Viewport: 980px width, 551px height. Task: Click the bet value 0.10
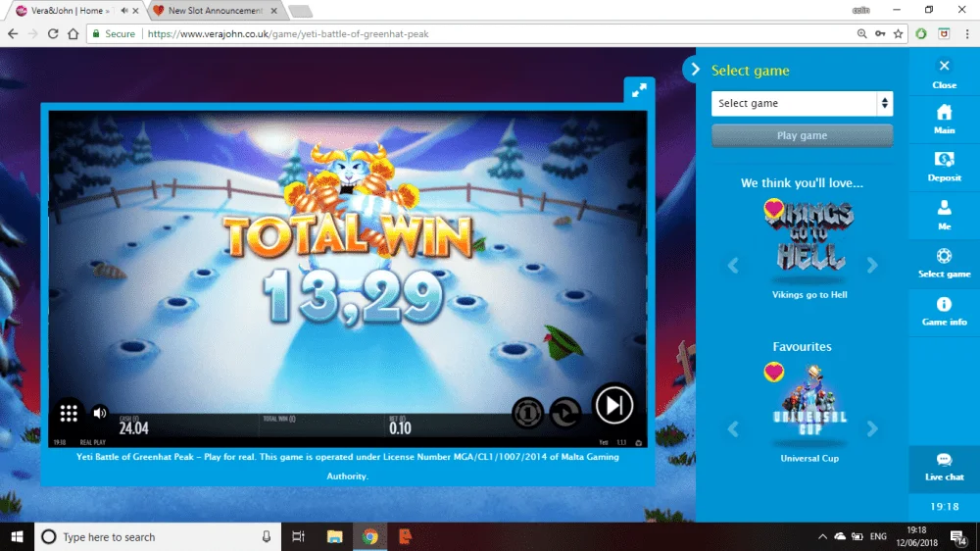coord(400,428)
